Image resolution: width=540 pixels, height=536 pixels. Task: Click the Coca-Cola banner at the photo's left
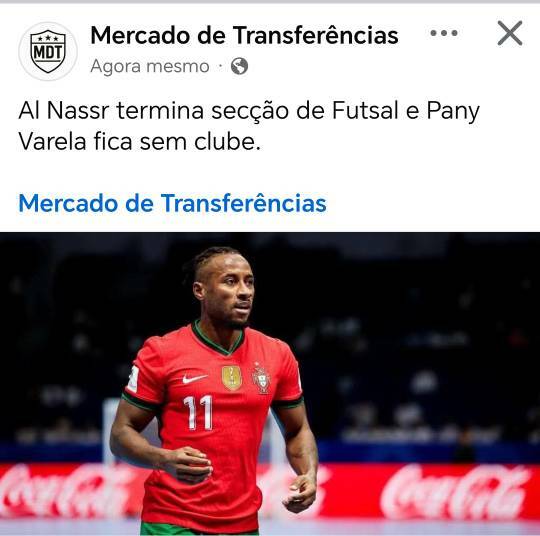(67, 491)
